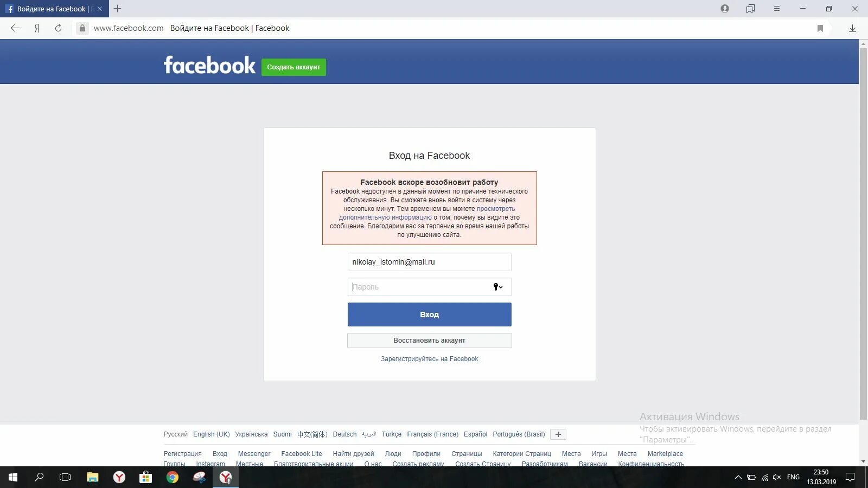Open password manager key icon in password field

click(497, 287)
